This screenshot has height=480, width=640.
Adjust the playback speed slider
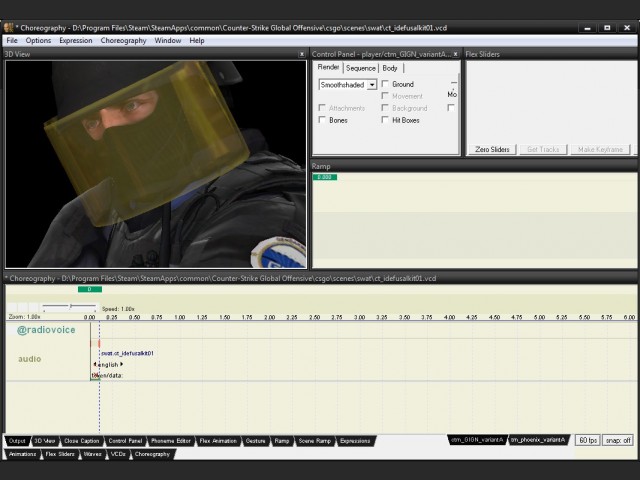coord(70,306)
